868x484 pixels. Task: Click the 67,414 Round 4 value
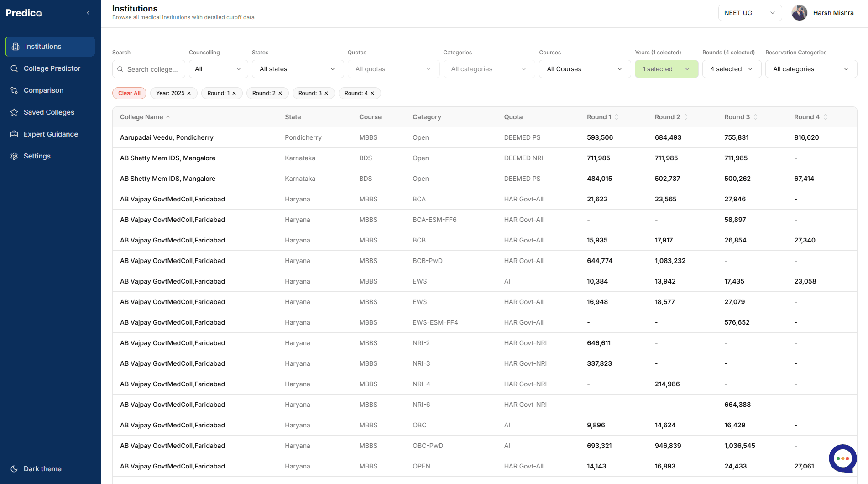[x=804, y=179]
